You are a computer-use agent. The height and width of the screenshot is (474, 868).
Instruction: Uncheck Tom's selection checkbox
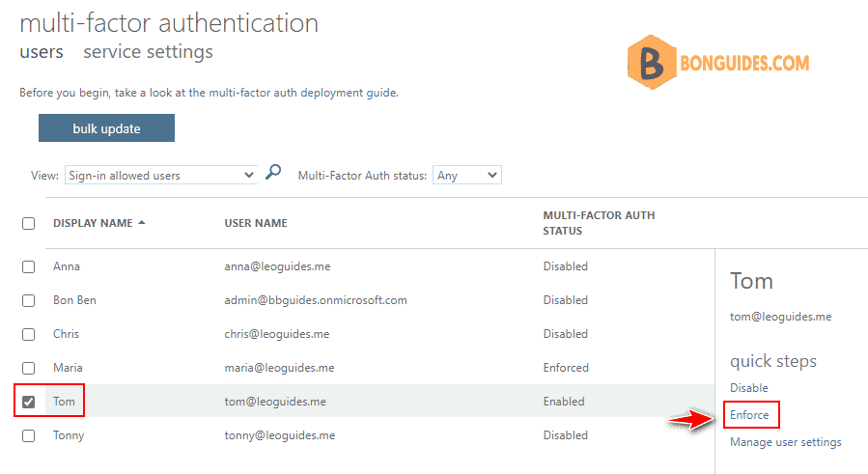(29, 402)
